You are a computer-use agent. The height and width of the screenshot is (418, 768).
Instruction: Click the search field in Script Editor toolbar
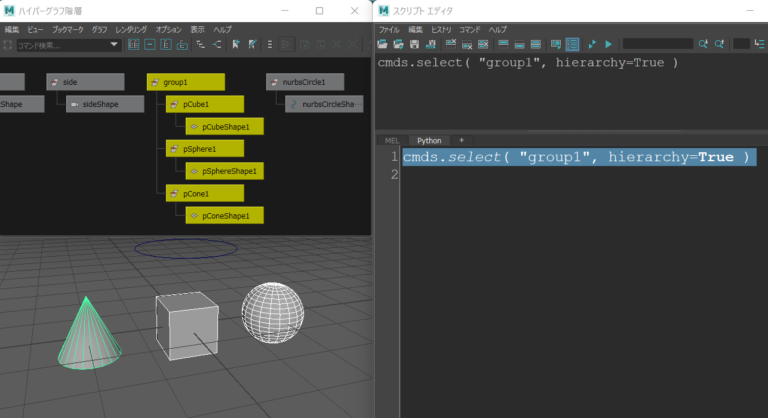coord(657,44)
